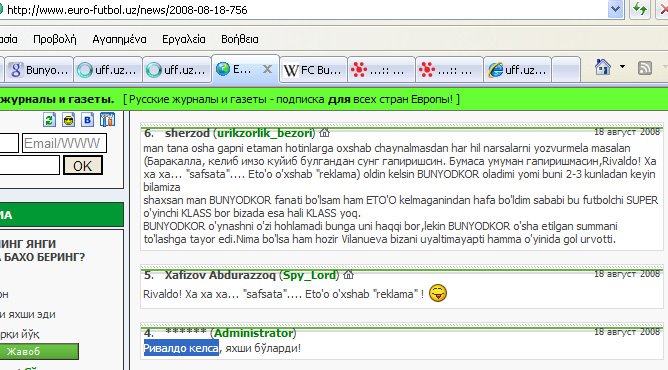Image resolution: width=668 pixels, height=370 pixels.
Task: Click the blue book-like icon in comment form
Action: click(x=107, y=120)
